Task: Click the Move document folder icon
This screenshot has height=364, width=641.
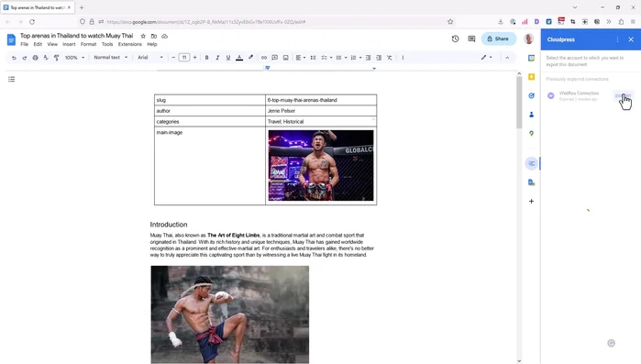Action: pos(154,36)
